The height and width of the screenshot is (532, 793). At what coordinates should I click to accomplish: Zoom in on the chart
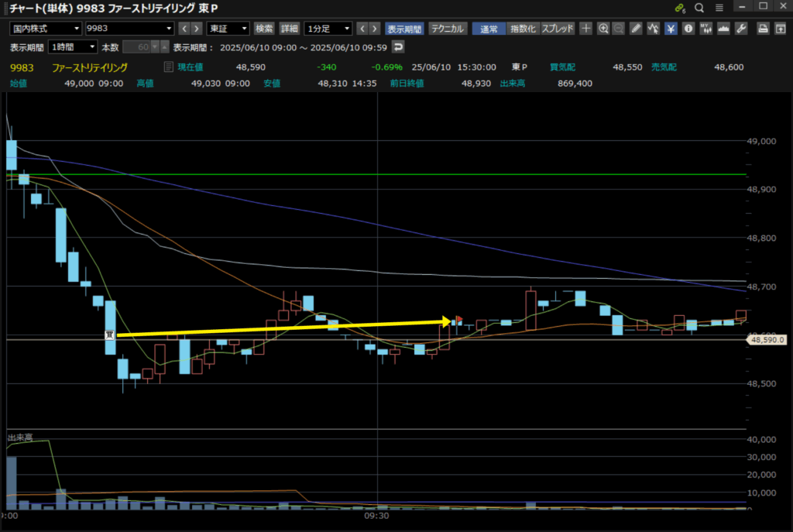tap(603, 29)
